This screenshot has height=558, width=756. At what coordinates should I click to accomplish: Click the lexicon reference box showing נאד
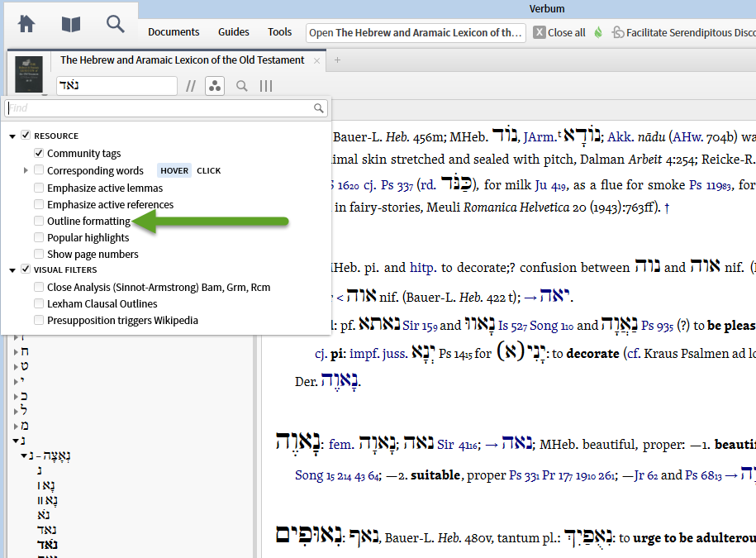[116, 86]
